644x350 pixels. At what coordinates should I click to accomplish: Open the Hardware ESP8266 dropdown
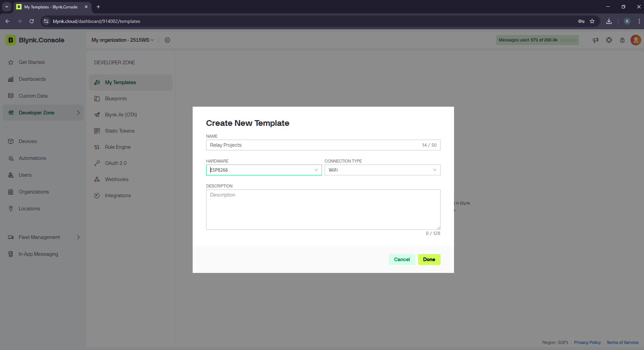264,170
